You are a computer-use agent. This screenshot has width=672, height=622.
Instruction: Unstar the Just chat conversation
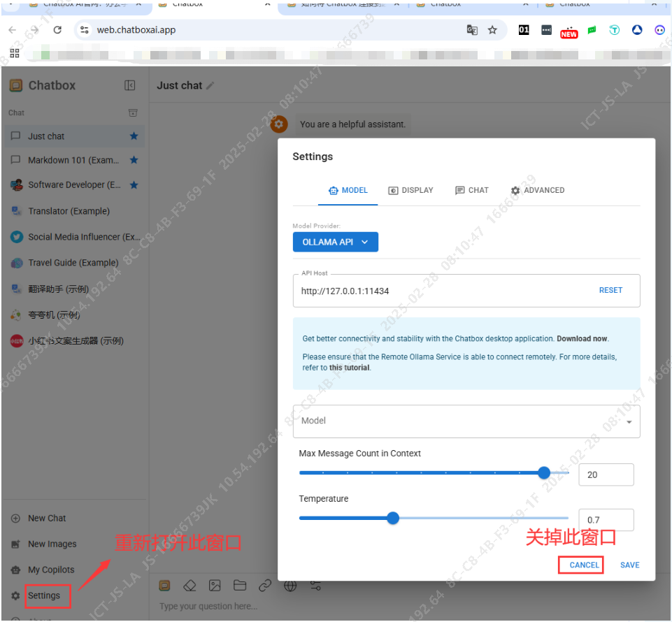(x=134, y=136)
